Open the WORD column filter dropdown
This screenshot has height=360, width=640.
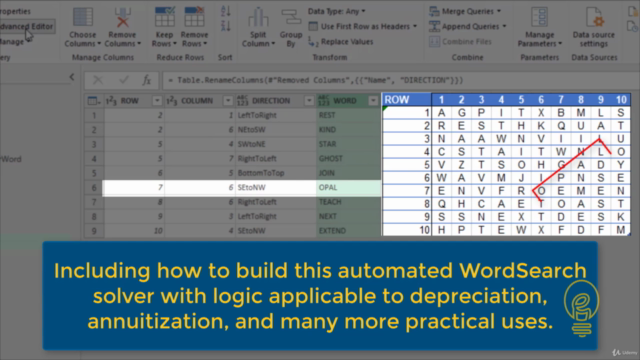[373, 101]
